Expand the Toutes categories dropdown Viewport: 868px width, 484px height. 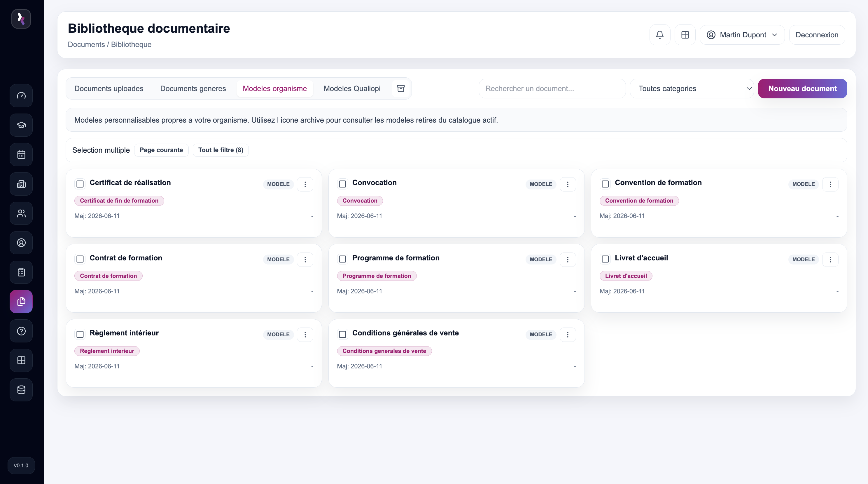click(692, 88)
